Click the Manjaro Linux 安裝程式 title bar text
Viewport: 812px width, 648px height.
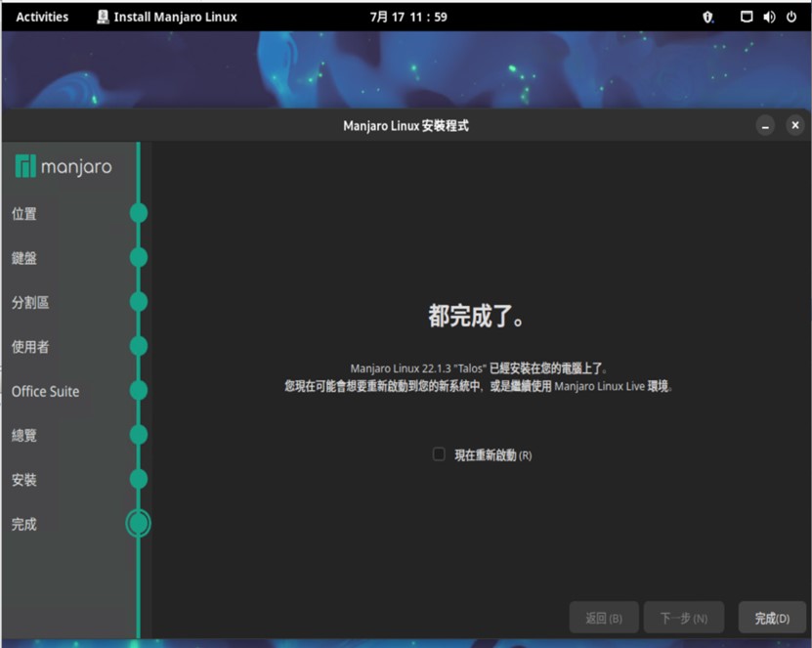coord(406,126)
